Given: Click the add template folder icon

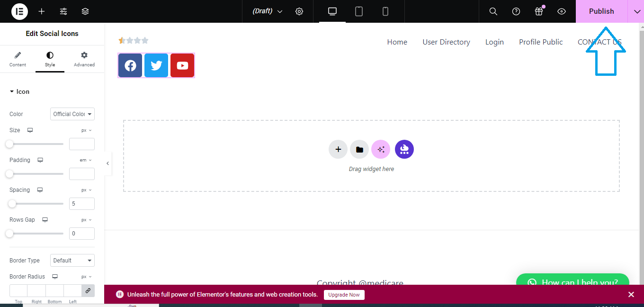Looking at the screenshot, I should pyautogui.click(x=359, y=149).
